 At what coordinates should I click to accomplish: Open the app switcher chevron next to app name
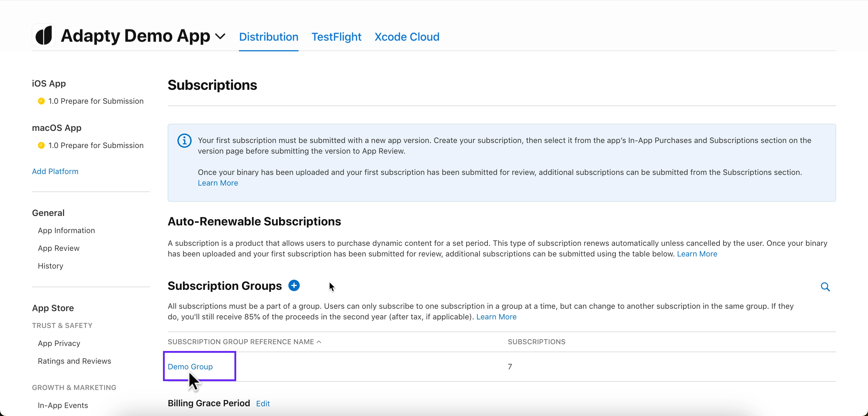(221, 37)
